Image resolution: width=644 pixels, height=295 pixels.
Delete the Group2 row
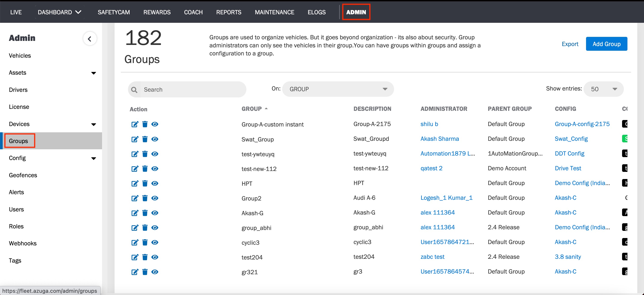[x=145, y=198]
